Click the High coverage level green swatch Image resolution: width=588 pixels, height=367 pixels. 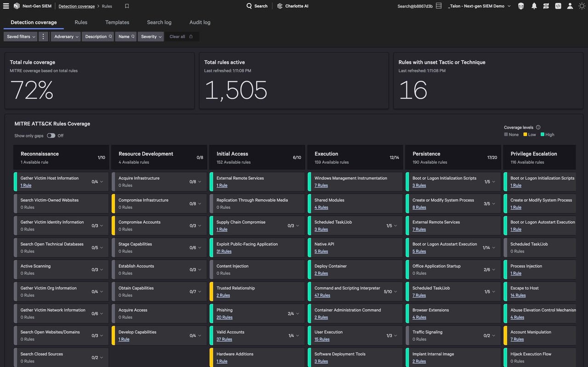click(543, 134)
